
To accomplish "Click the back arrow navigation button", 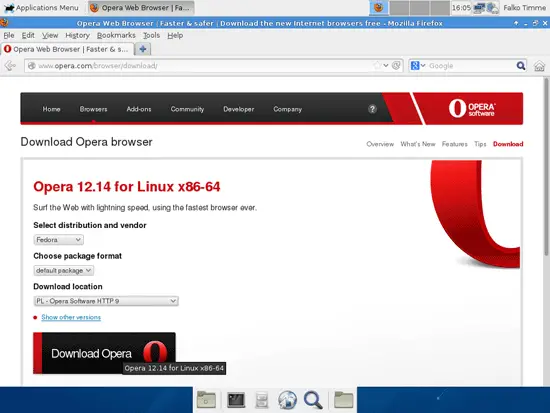I will (10, 66).
